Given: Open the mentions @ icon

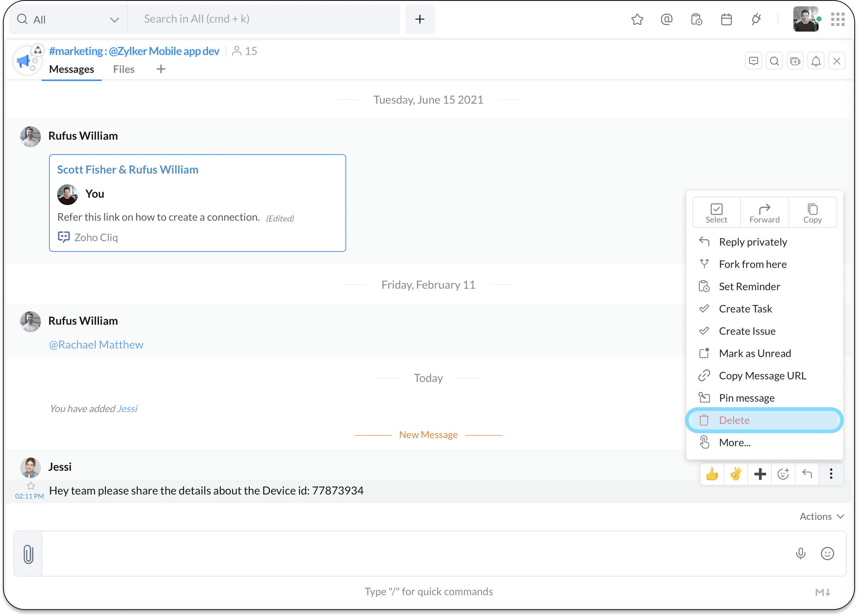Looking at the screenshot, I should [666, 19].
